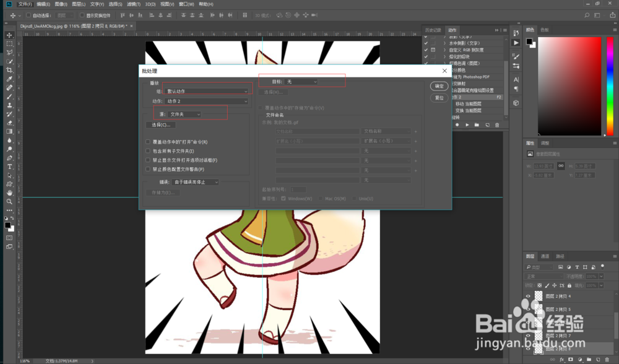This screenshot has width=619, height=364.
Task: Enable the 显示变换控件 checkbox
Action: click(82, 15)
